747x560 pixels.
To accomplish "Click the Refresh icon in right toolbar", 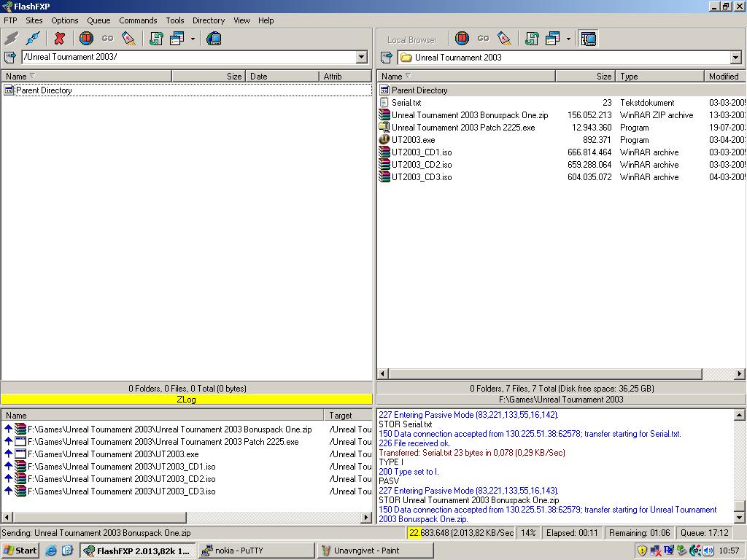I will (x=532, y=39).
